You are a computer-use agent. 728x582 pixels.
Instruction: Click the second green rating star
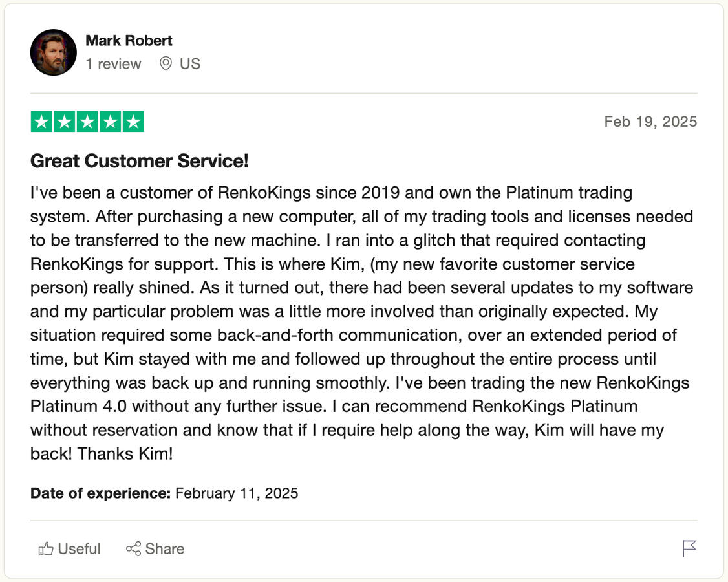pyautogui.click(x=64, y=122)
